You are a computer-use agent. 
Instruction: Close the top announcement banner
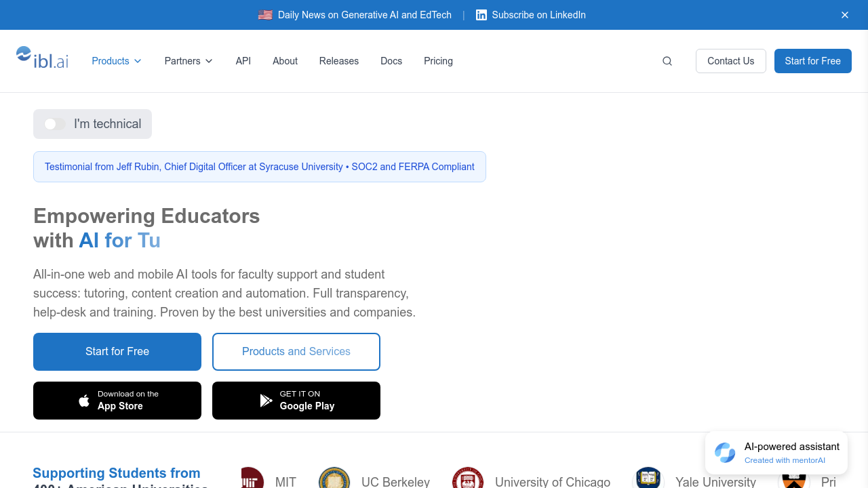[x=845, y=15]
